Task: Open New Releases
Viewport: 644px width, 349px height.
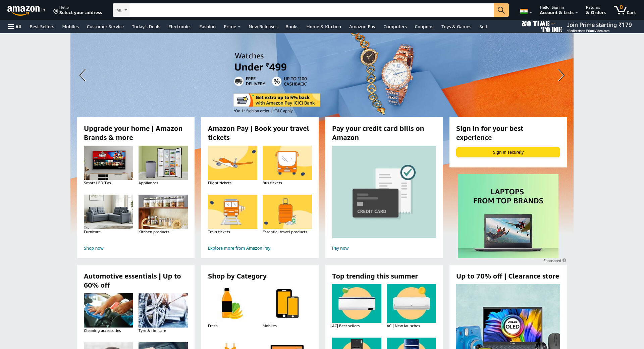Action: coord(263,27)
